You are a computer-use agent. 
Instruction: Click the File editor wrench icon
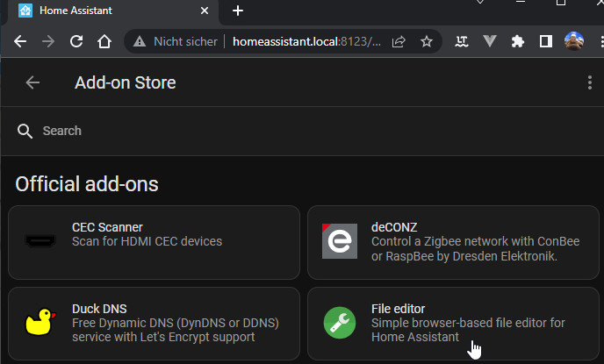pos(340,323)
